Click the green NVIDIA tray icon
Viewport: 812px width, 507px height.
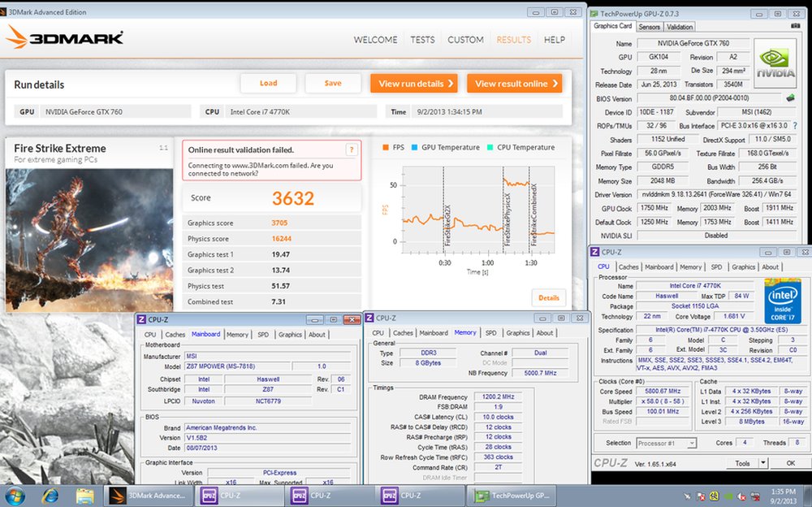pos(728,496)
